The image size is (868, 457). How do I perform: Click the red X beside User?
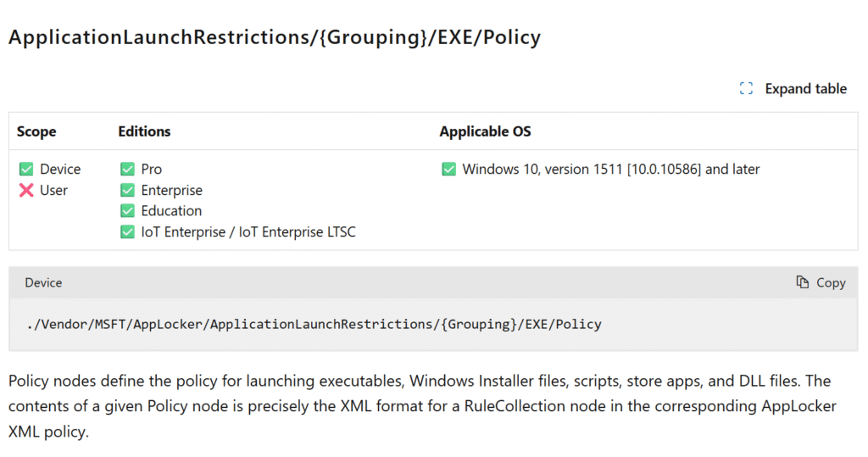(26, 190)
